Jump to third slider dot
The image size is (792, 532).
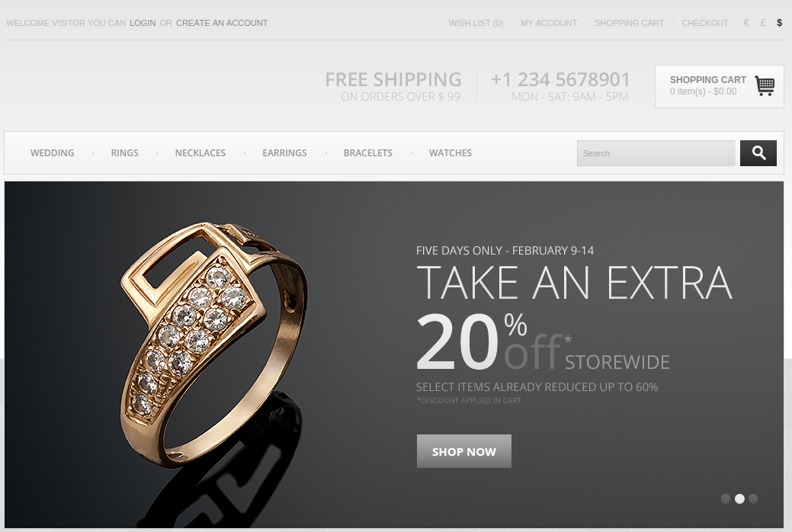(753, 498)
